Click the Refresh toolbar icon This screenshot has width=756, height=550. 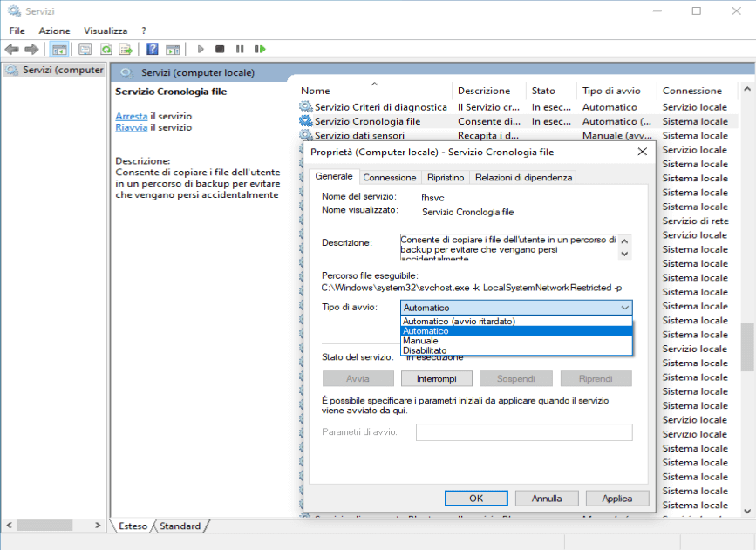tap(106, 50)
